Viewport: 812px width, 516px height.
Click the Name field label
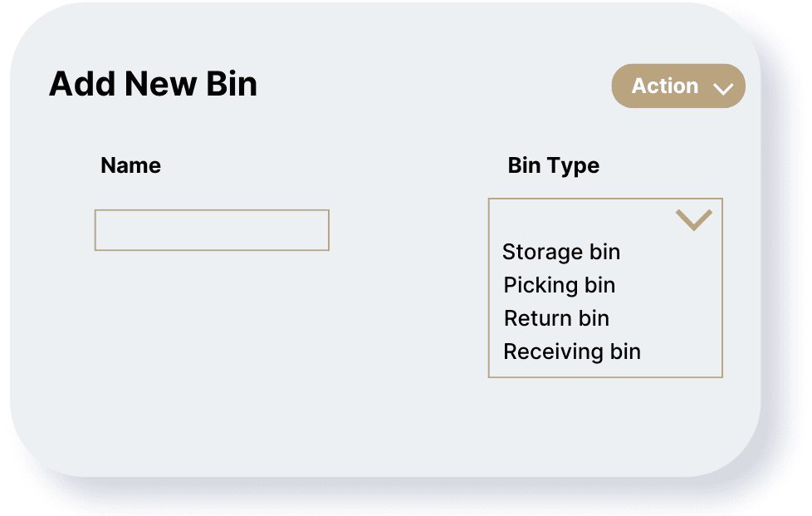pyautogui.click(x=130, y=165)
